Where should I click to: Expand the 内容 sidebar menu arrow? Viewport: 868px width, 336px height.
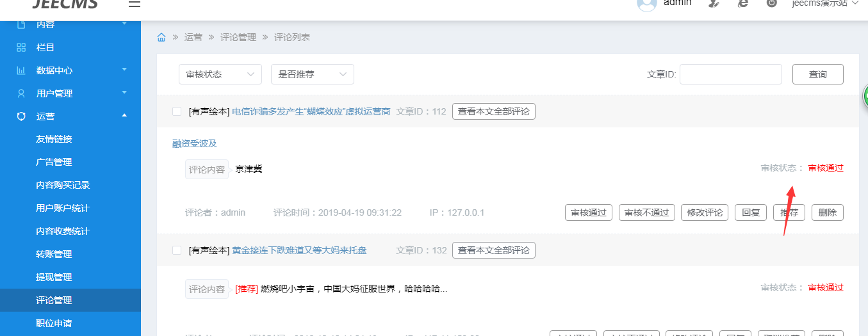click(x=124, y=24)
